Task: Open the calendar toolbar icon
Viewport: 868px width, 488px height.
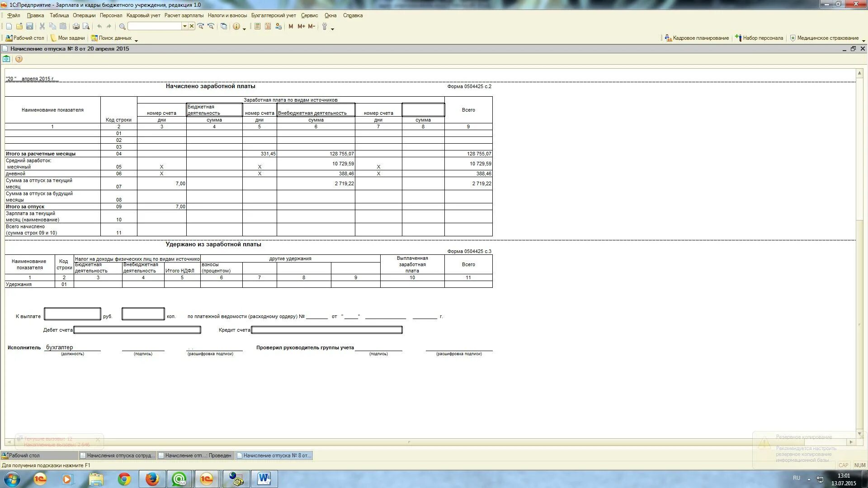Action: (x=268, y=27)
